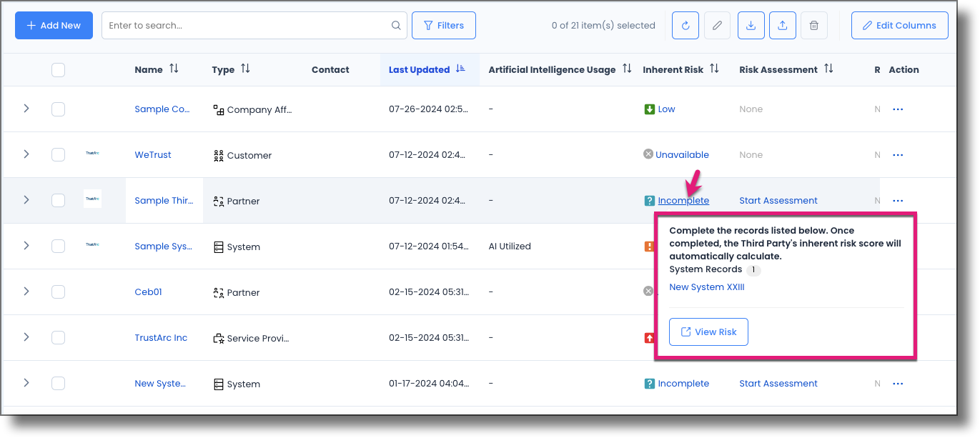
Task: Click the search magnifier icon
Action: [395, 25]
